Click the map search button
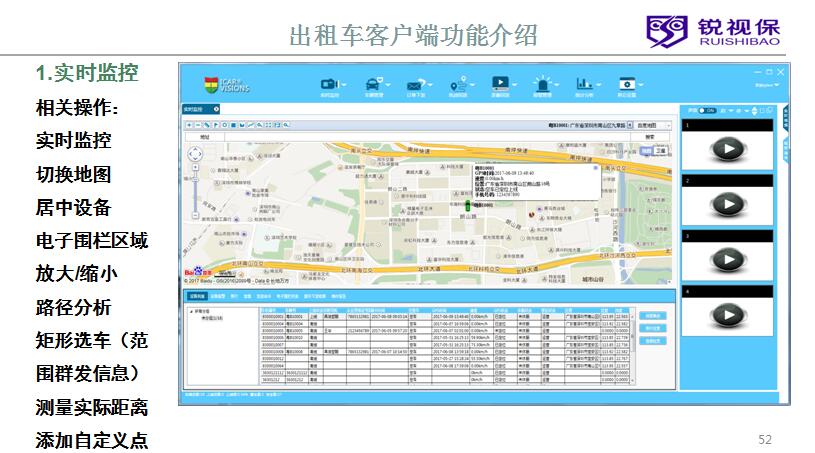 click(650, 137)
